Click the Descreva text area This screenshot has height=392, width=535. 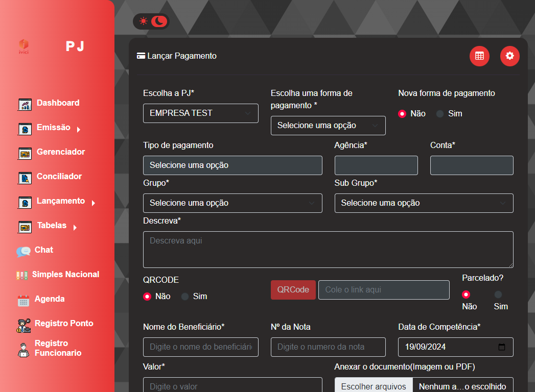(x=328, y=250)
